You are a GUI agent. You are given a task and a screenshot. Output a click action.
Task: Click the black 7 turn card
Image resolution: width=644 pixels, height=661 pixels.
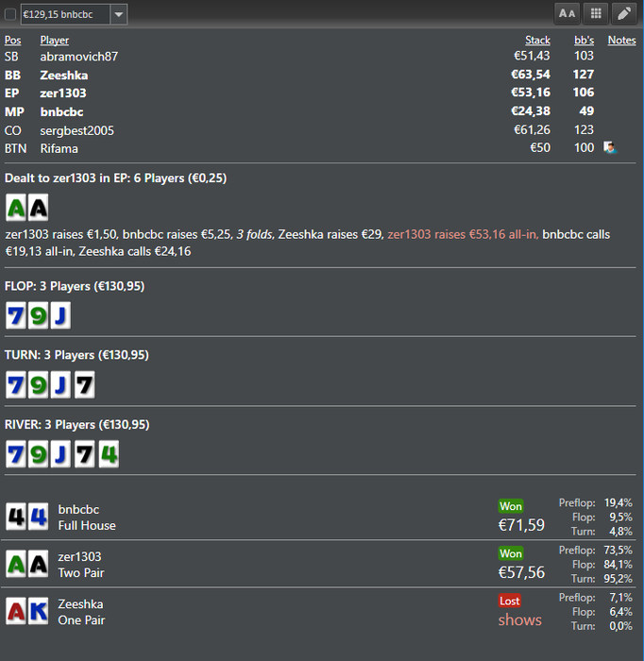click(84, 384)
